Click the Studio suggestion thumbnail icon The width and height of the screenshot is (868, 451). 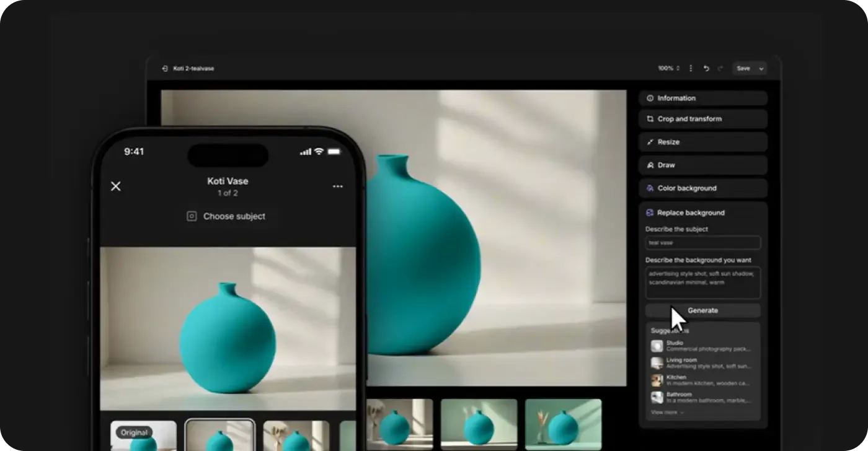tap(657, 346)
